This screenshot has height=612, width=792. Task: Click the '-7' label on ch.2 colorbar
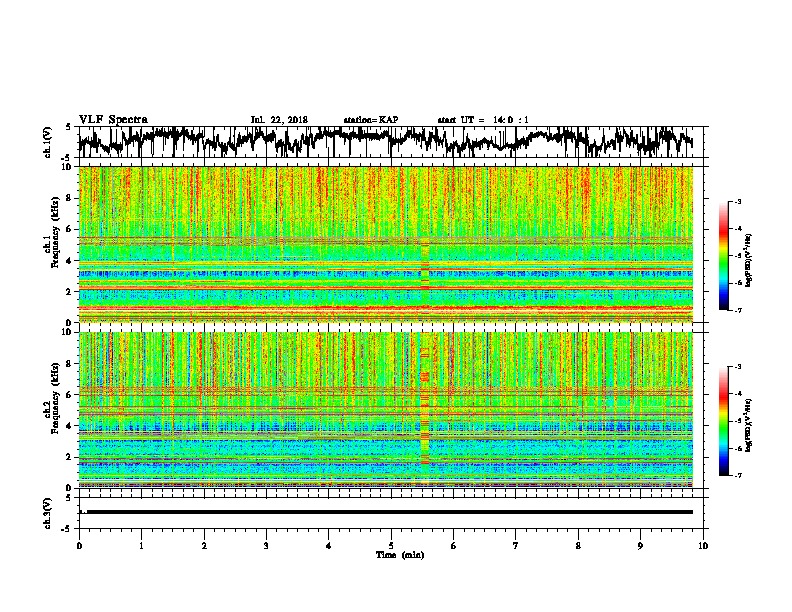[x=738, y=475]
